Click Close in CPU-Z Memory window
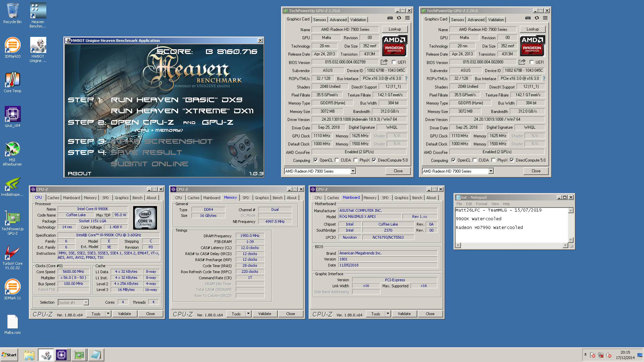 290,314
